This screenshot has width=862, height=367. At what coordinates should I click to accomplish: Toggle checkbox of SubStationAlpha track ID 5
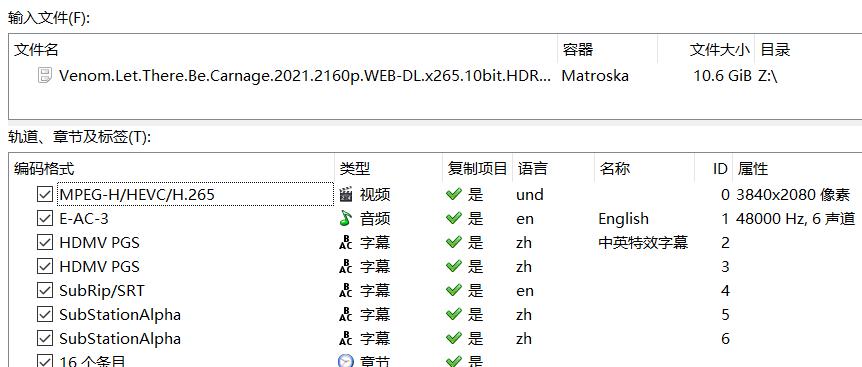click(45, 314)
